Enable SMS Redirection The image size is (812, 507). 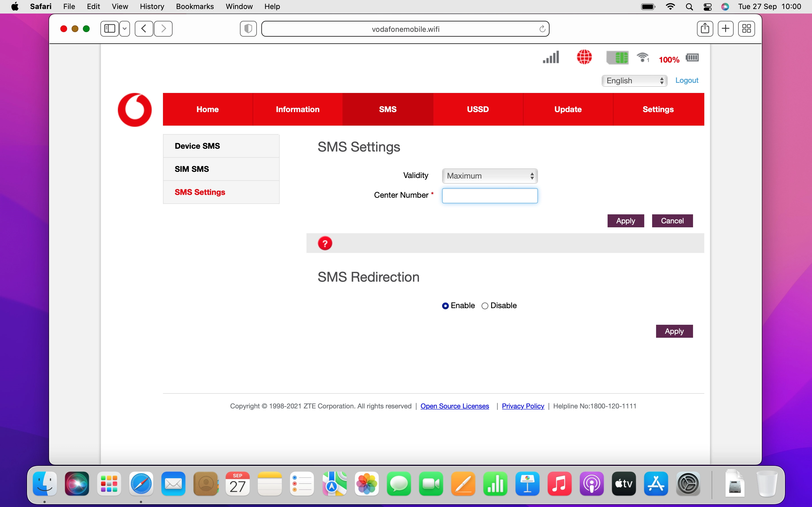pos(445,306)
